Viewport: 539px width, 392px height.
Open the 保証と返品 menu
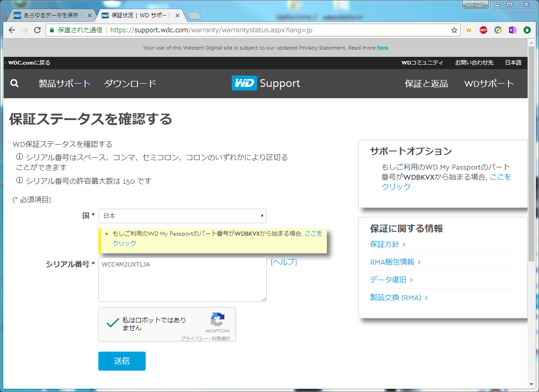426,83
